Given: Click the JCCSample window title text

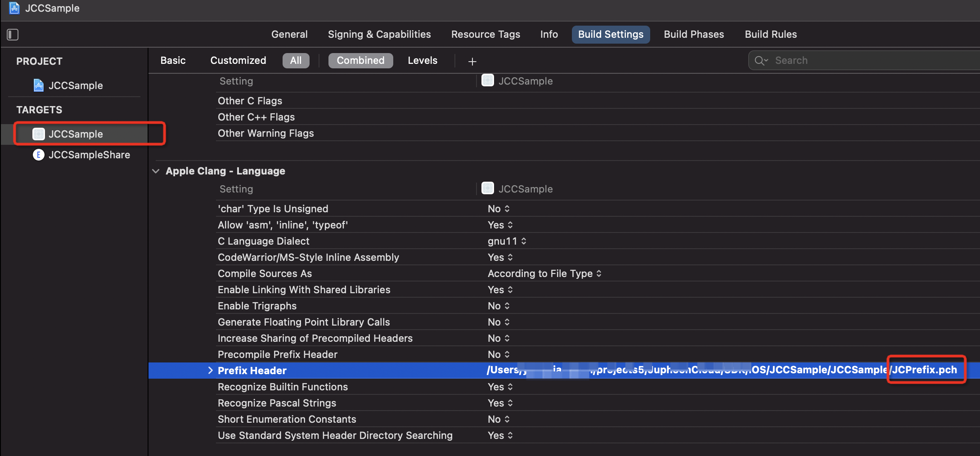Looking at the screenshot, I should pos(52,8).
